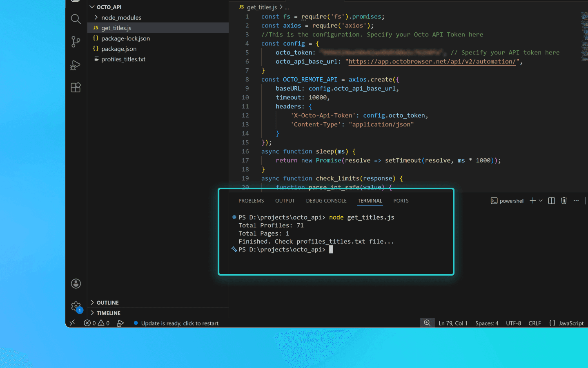The width and height of the screenshot is (588, 368).
Task: Open the Manage settings gear
Action: tap(76, 306)
